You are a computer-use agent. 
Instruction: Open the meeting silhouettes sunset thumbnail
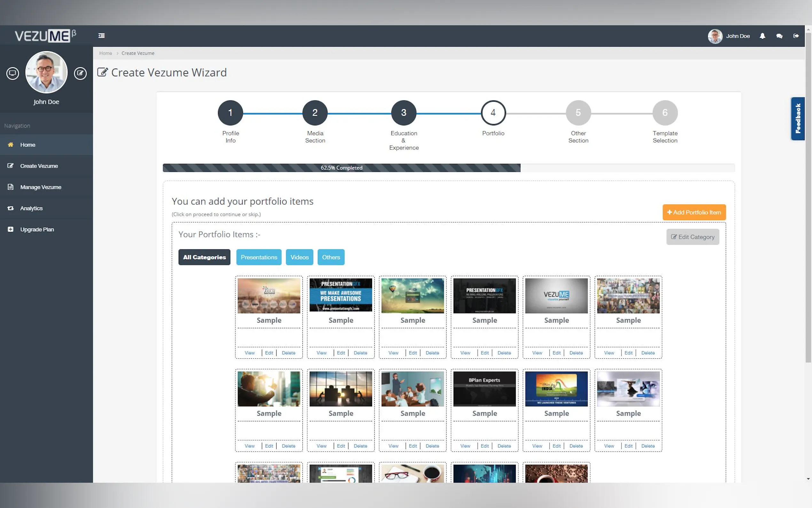341,388
